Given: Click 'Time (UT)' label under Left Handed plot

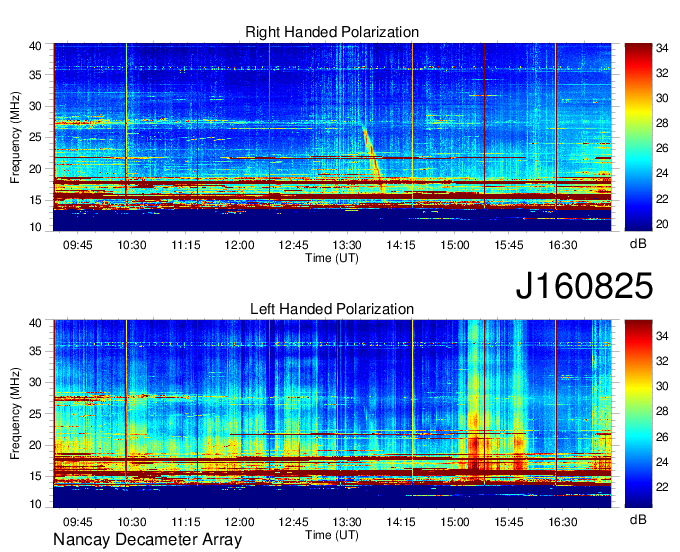Looking at the screenshot, I should [x=332, y=535].
